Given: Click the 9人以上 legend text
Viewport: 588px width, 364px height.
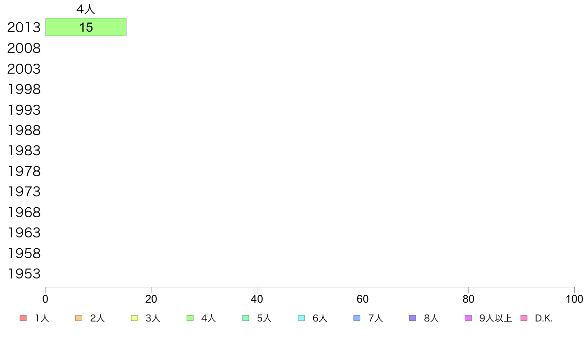Looking at the screenshot, I should click(495, 318).
